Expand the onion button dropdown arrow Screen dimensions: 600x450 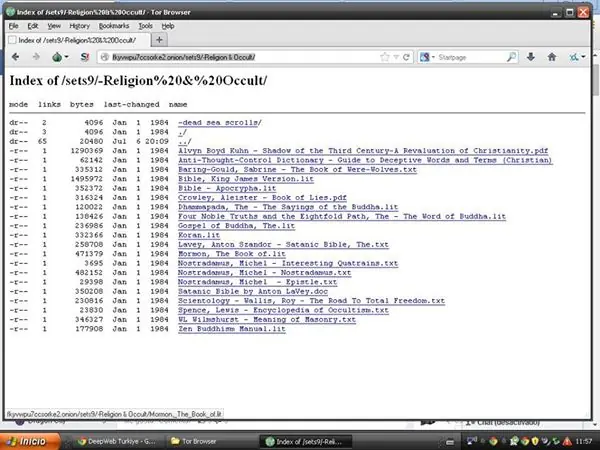tap(67, 57)
